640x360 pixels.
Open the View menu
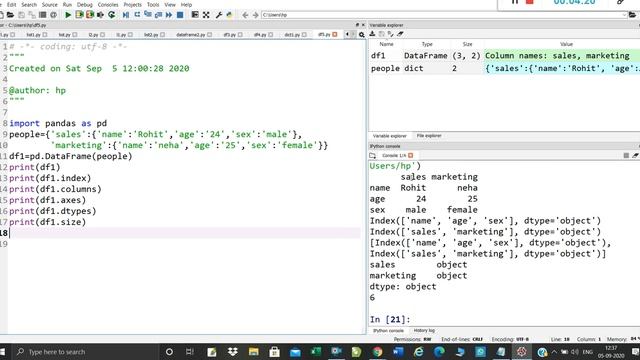click(x=170, y=4)
